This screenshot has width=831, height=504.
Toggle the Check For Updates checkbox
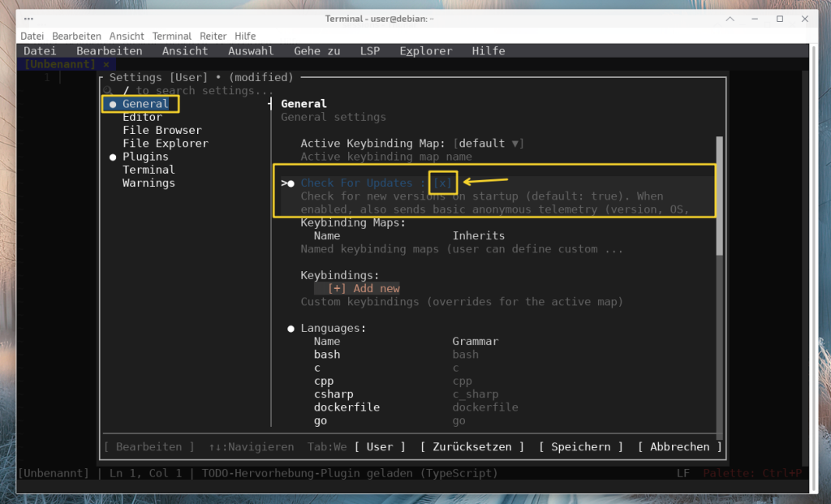coord(442,183)
